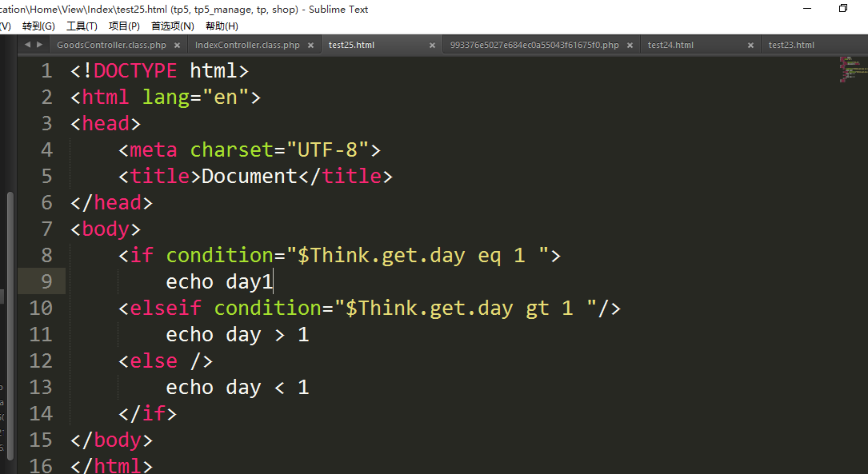Open the 首选项(N) menu
The height and width of the screenshot is (474, 868).
click(x=173, y=26)
